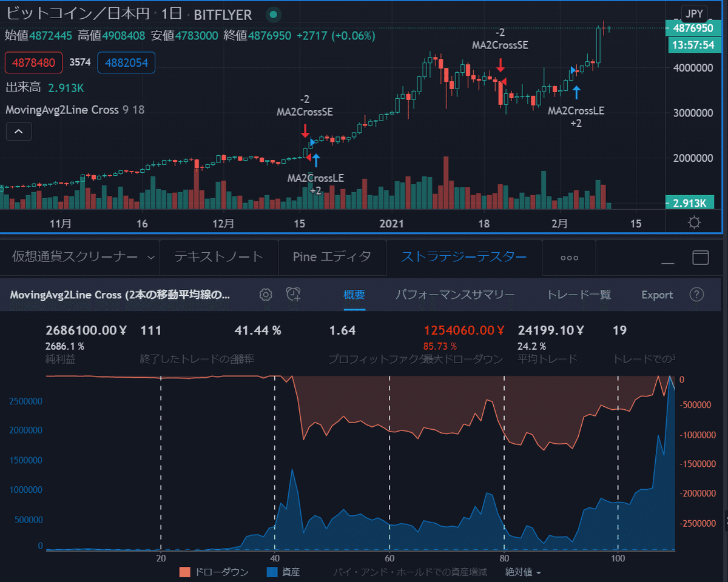The image size is (728, 582).
Task: Expand the 仮想通貨スクリーナー dropdown
Action: pyautogui.click(x=151, y=256)
